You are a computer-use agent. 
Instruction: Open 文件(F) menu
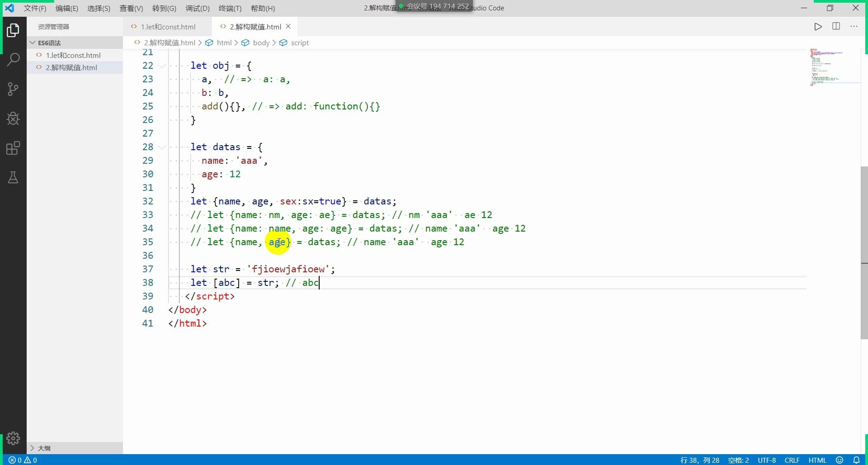pos(35,8)
